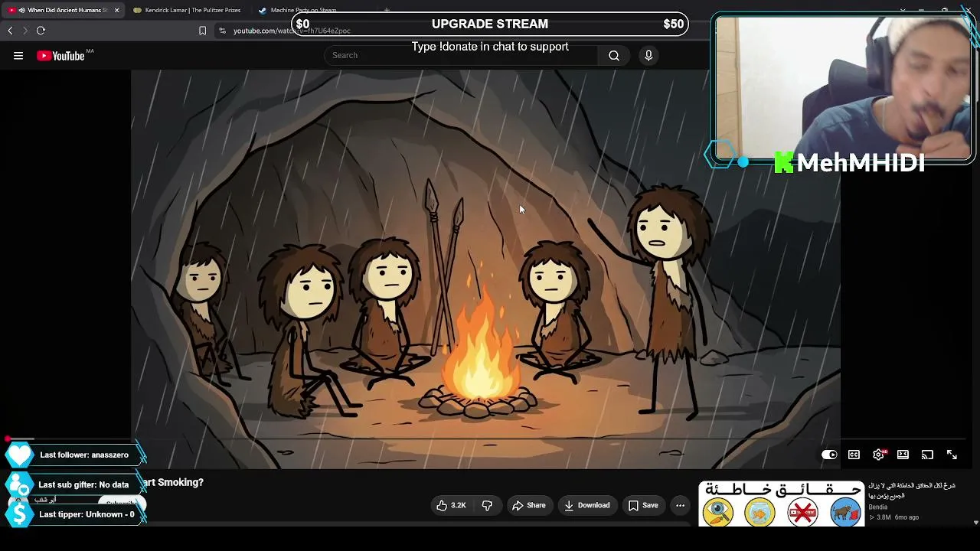Click the Last follower: anasszero label

(84, 455)
